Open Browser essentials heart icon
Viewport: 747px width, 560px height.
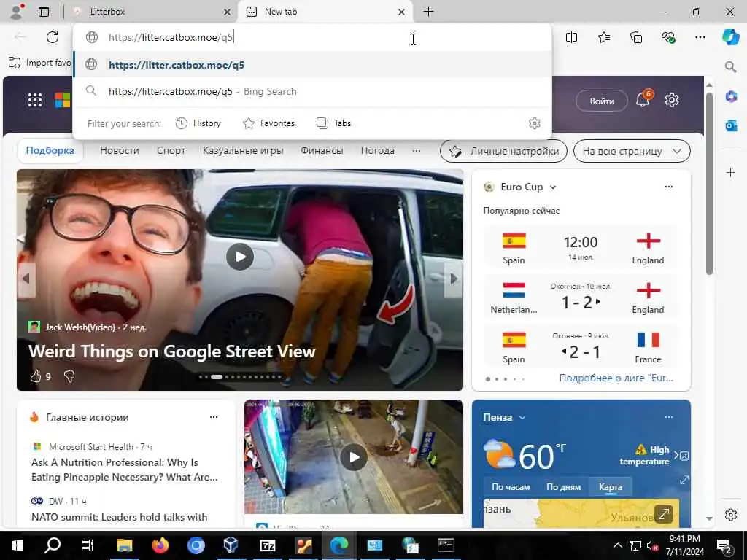tap(668, 37)
